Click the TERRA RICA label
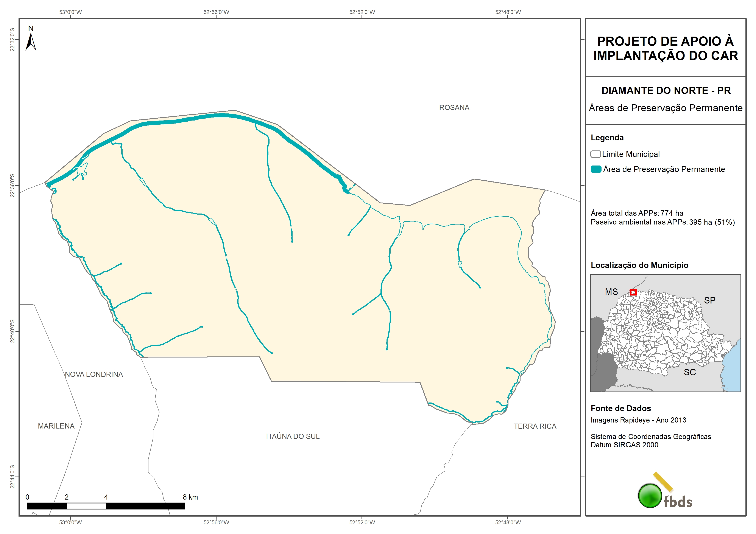This screenshot has width=756, height=534. tap(535, 426)
